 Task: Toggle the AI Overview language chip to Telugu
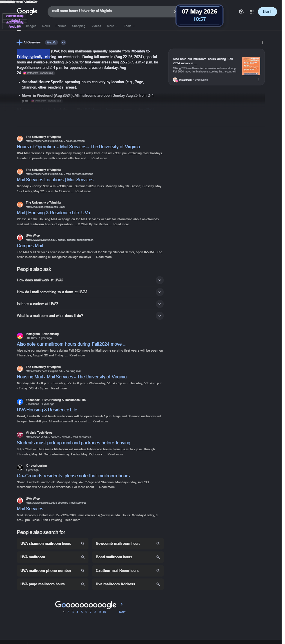(52, 42)
